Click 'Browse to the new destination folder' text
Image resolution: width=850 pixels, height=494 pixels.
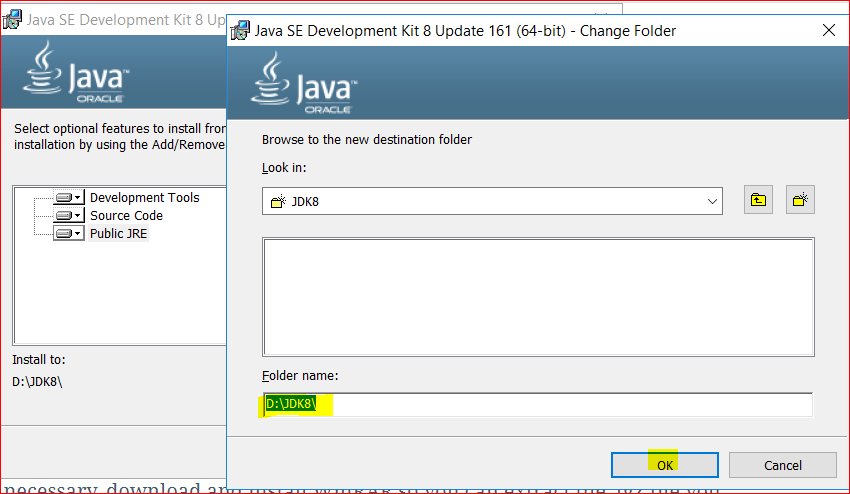(x=366, y=139)
